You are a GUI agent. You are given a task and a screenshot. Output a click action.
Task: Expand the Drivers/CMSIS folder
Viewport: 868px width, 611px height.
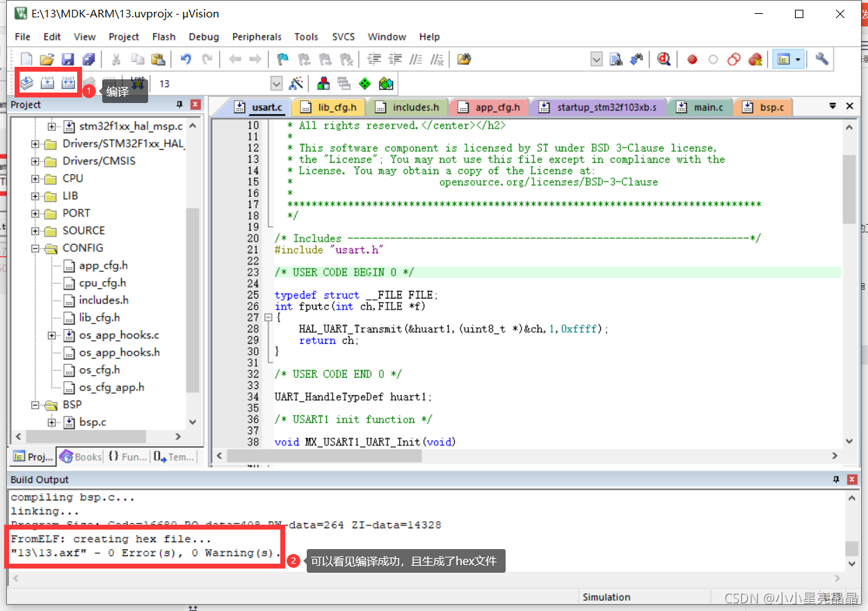35,161
